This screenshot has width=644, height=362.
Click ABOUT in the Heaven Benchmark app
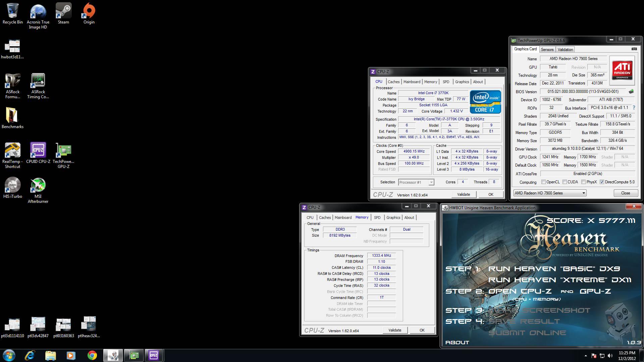pos(457,342)
